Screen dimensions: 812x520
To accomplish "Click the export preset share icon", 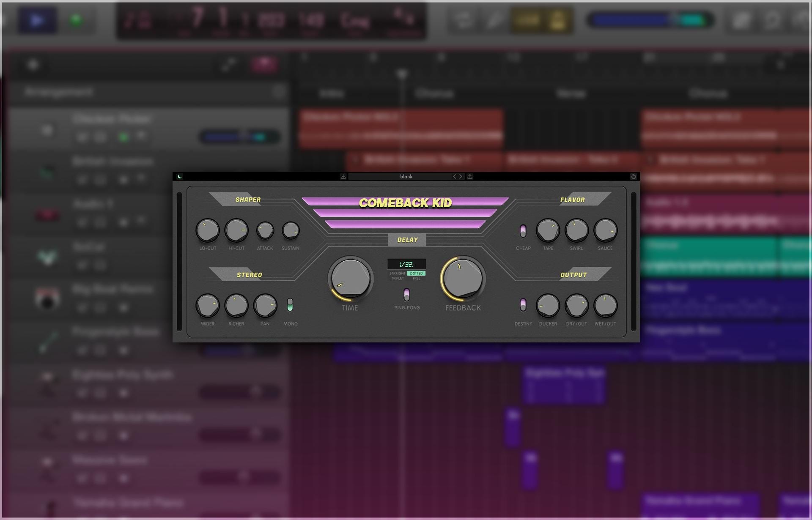I will click(470, 176).
